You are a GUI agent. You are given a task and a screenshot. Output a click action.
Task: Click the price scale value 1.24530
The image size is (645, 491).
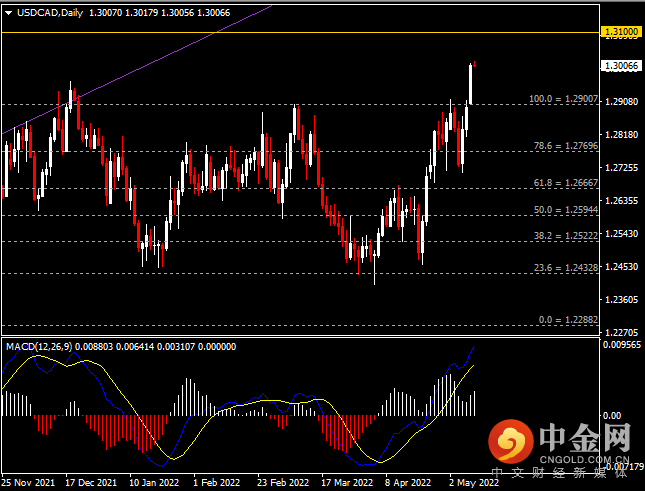[x=622, y=267]
